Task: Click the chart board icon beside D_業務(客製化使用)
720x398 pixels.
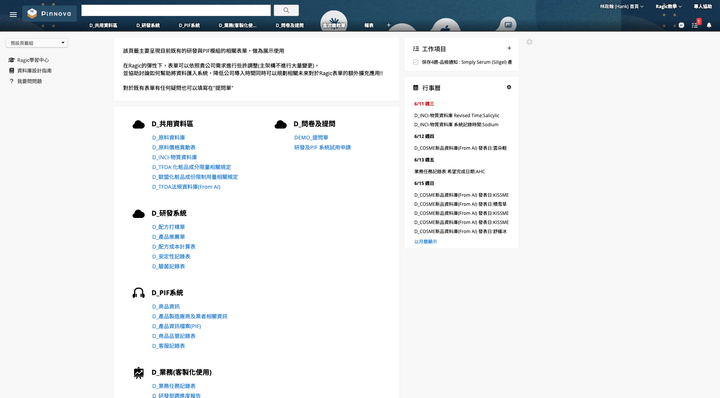Action: point(139,372)
